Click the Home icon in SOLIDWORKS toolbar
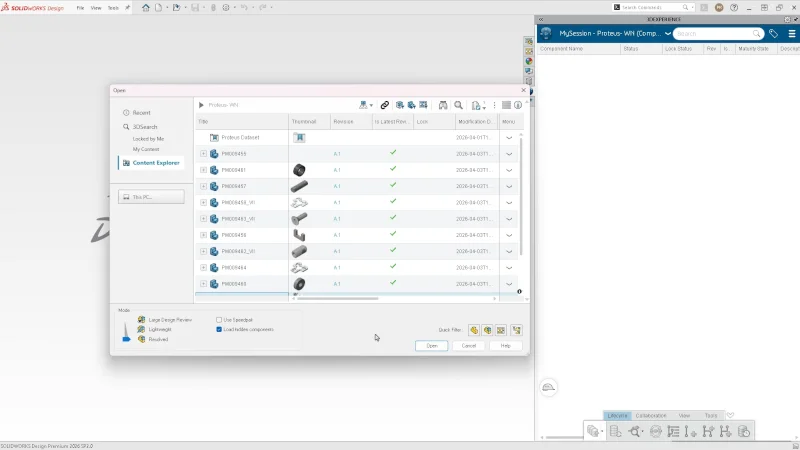The image size is (800, 450). click(146, 8)
